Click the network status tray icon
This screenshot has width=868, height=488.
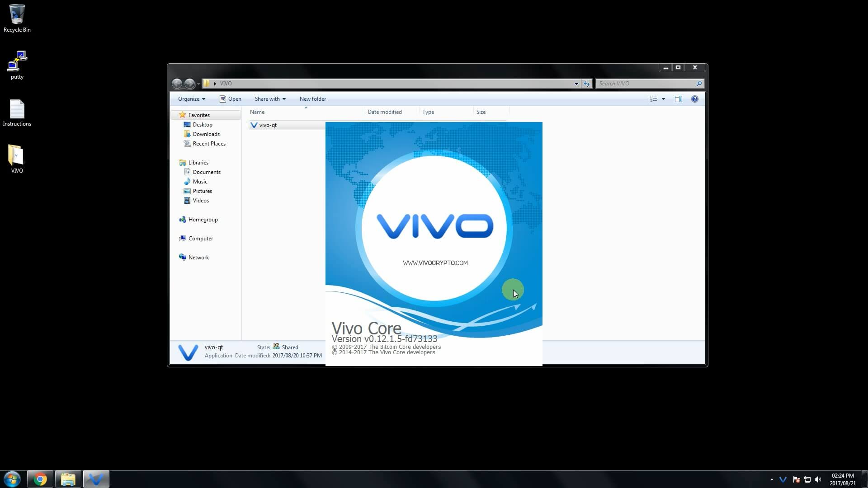[807, 479]
